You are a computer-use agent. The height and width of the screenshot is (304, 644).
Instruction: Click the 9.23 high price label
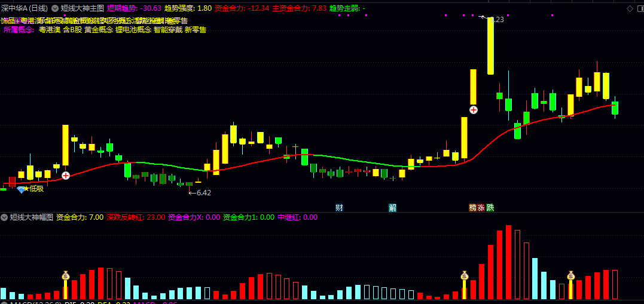pyautogui.click(x=496, y=19)
